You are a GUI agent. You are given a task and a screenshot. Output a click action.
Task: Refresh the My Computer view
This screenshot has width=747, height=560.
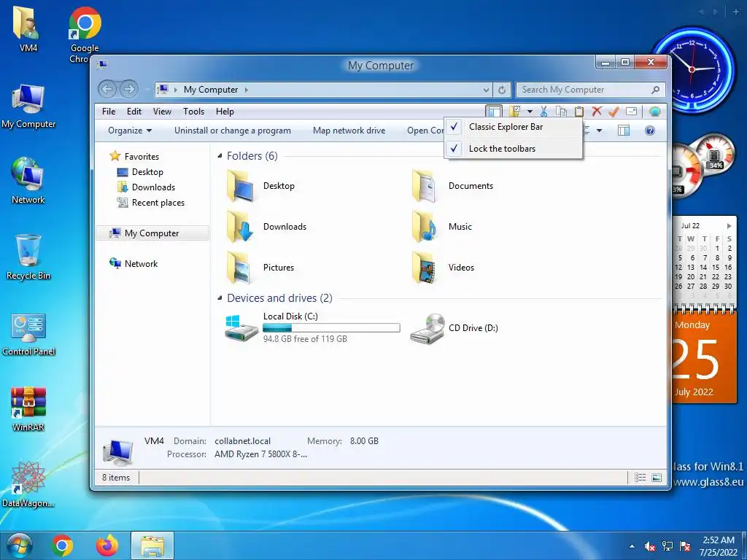pos(502,90)
